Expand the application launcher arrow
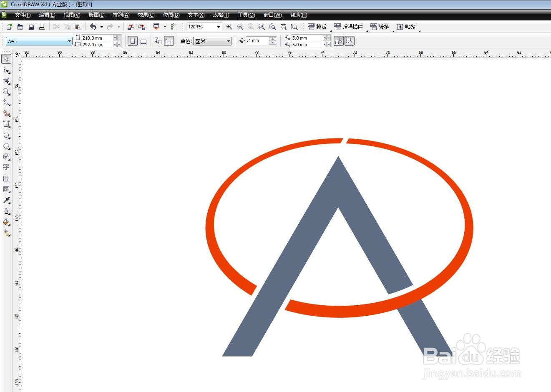The height and width of the screenshot is (392, 551). pyautogui.click(x=165, y=27)
